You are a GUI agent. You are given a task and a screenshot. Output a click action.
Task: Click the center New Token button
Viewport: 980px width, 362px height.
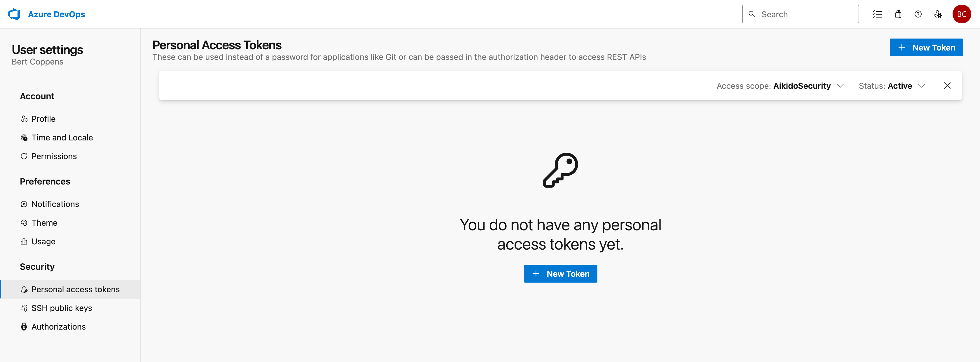[x=560, y=274]
